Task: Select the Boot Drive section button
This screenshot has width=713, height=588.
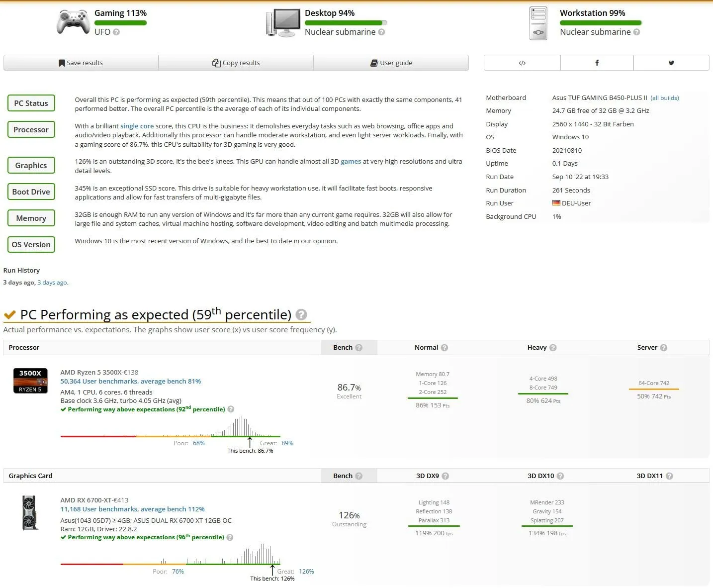Action: click(31, 192)
